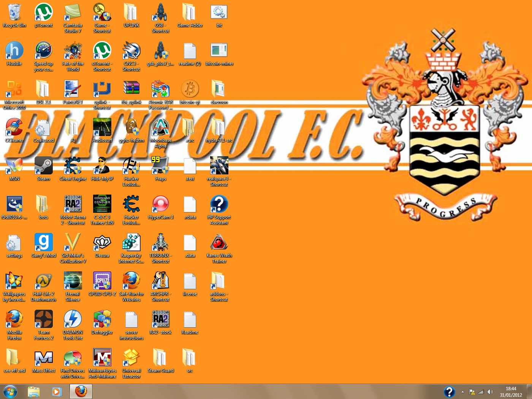Open DAEMON Tools Lite icon
This screenshot has width=532, height=399.
[x=73, y=325]
